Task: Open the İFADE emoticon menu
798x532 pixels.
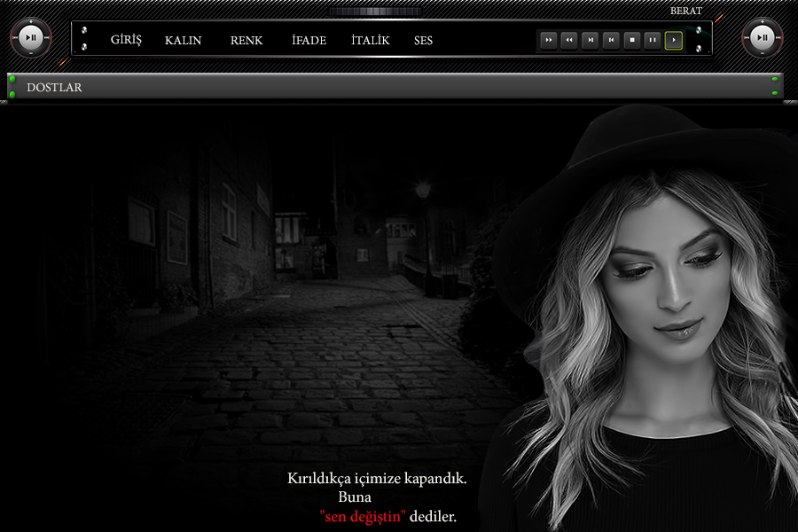Action: pos(309,40)
